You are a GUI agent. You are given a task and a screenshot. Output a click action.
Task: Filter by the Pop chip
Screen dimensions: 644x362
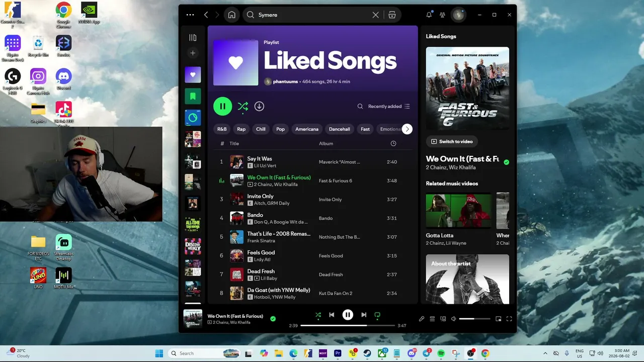click(281, 129)
